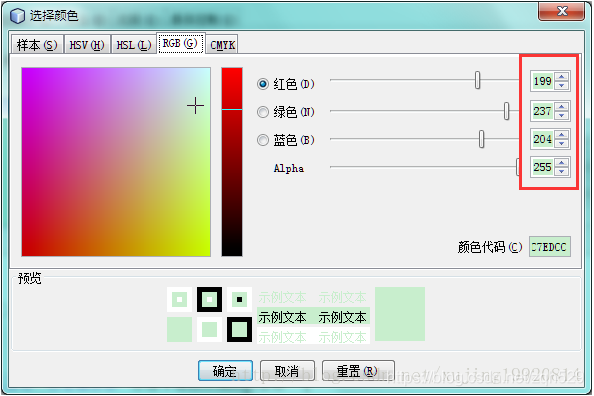Close the 选择颜色 dialog

tap(562, 11)
